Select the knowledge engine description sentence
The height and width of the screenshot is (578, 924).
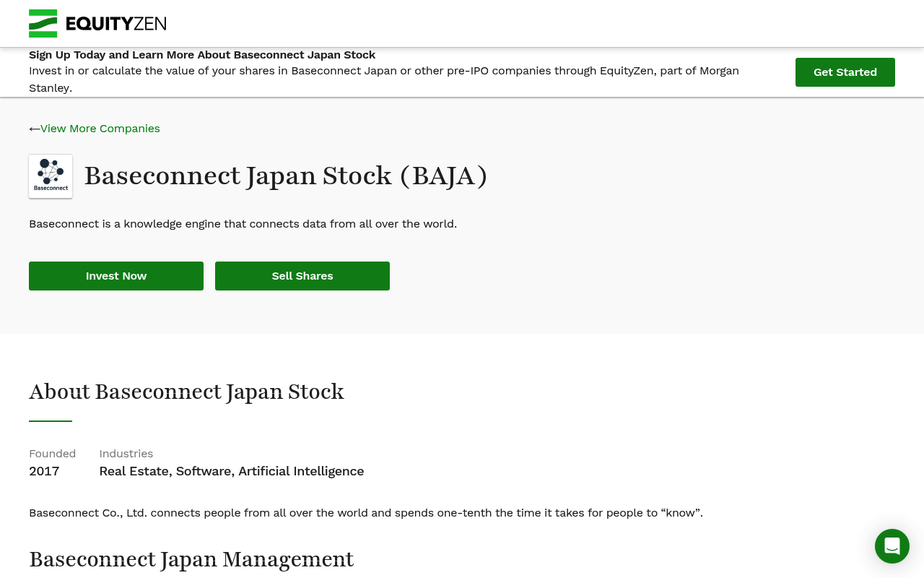[243, 224]
